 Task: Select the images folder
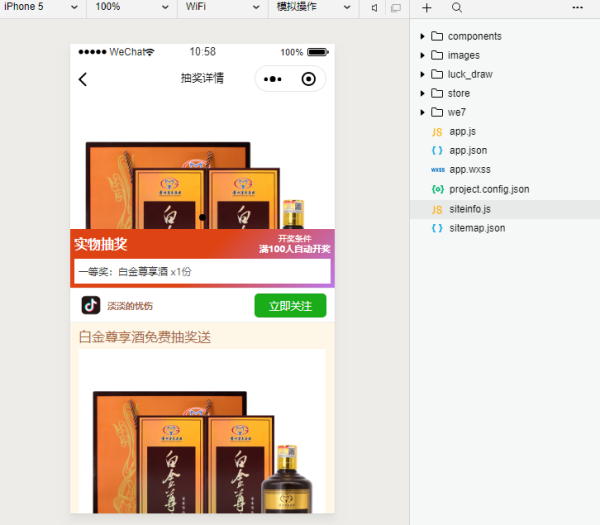505,55
